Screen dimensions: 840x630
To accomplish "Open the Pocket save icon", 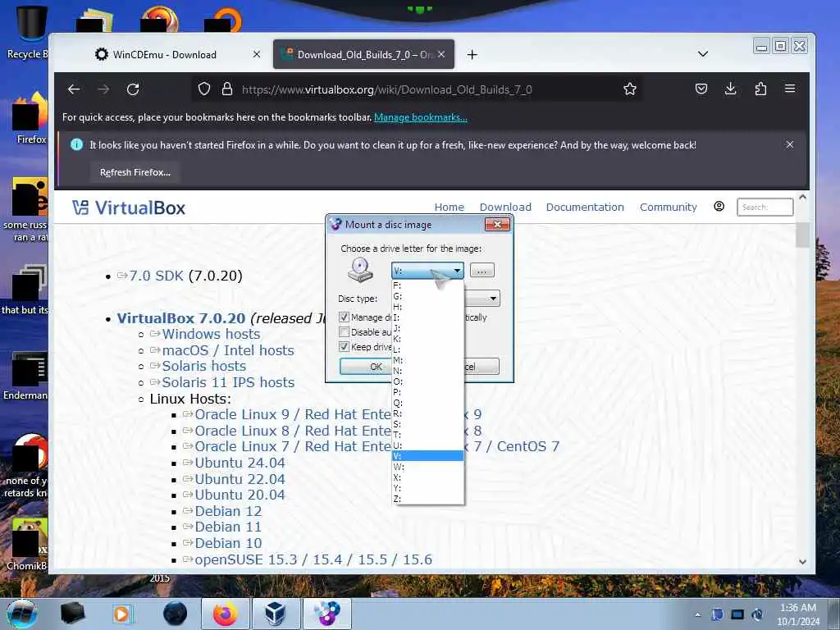I will click(x=701, y=89).
